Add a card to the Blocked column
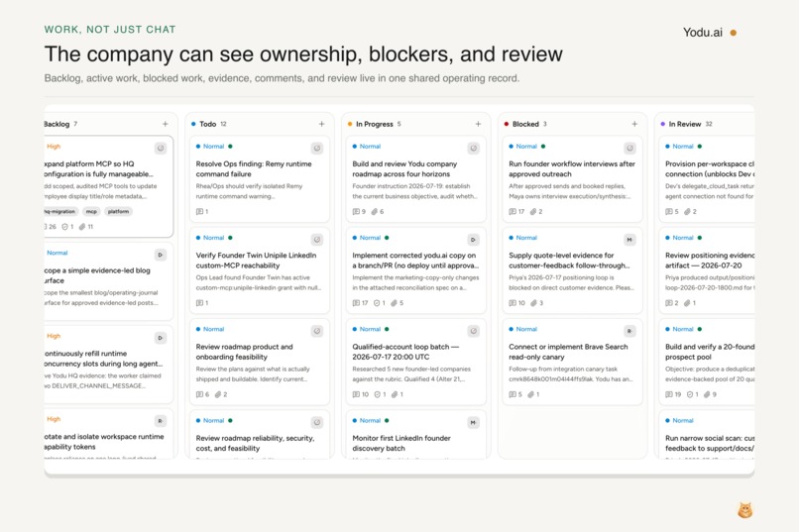Viewport: 799px width, 532px height. [634, 124]
